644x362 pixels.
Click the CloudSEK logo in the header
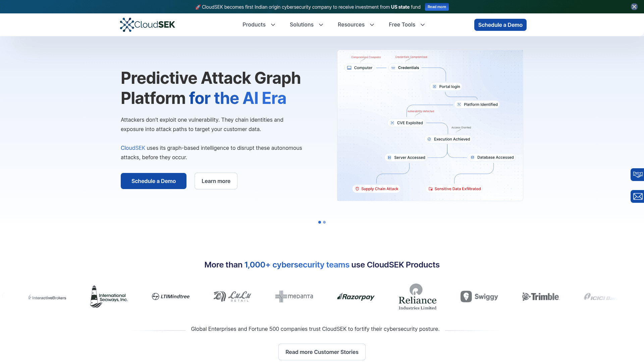click(148, 25)
